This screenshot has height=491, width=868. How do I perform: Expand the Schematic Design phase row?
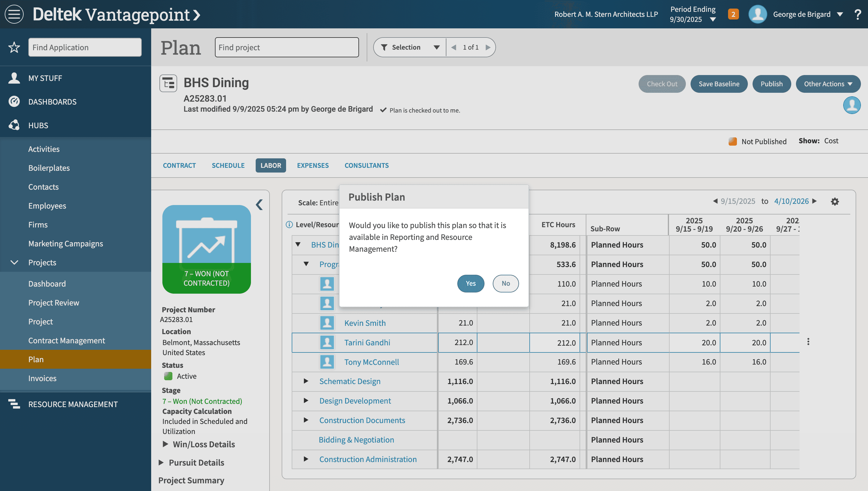(306, 381)
